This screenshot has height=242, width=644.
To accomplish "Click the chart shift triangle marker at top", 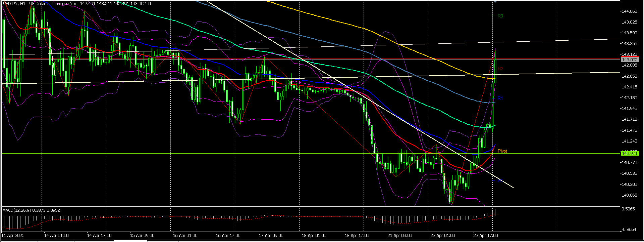I will 495,2.
